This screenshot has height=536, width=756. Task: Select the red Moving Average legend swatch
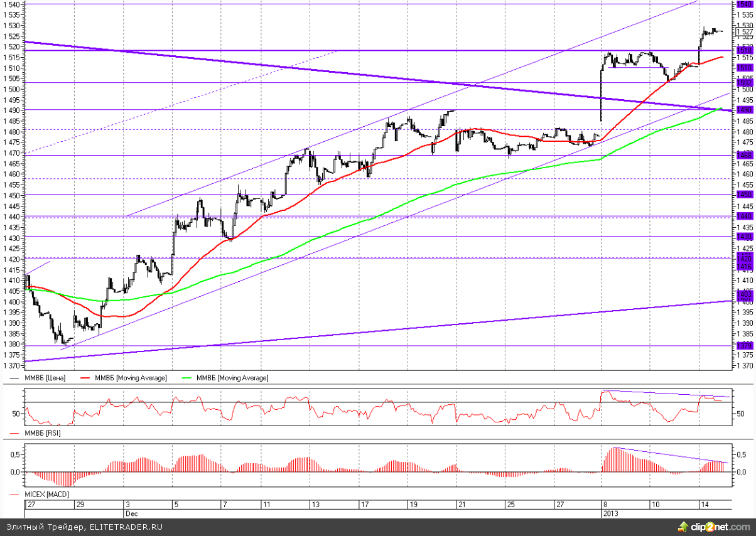point(86,378)
